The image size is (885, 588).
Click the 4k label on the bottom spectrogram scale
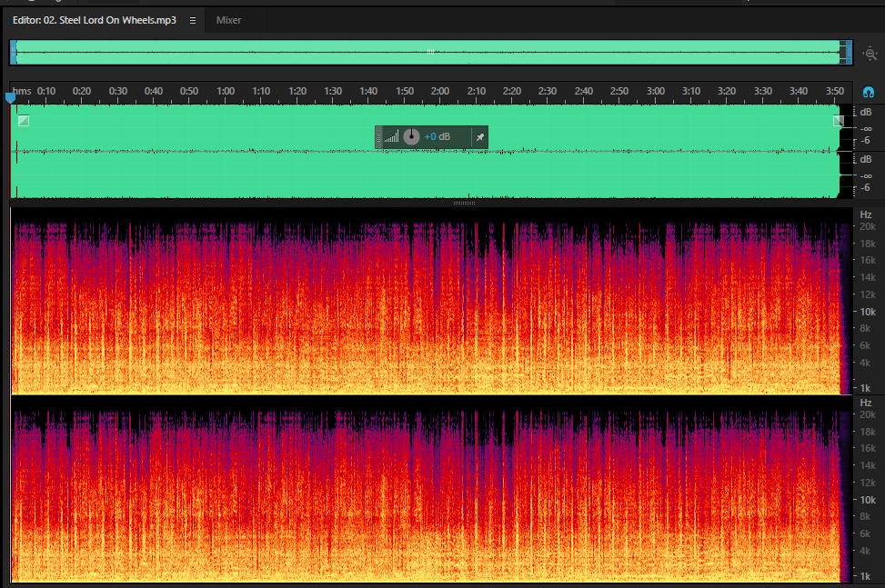pos(865,552)
